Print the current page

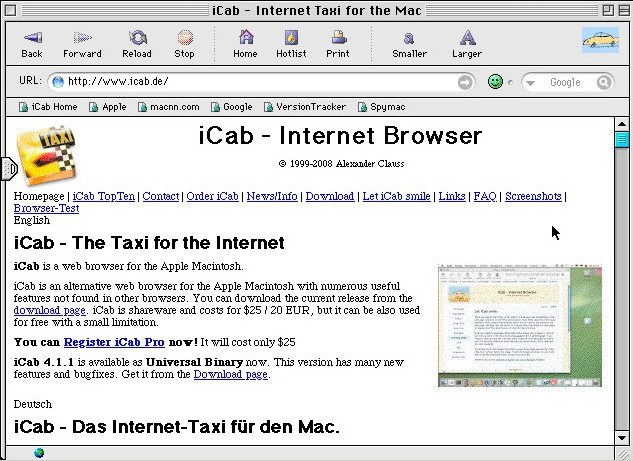pos(338,43)
